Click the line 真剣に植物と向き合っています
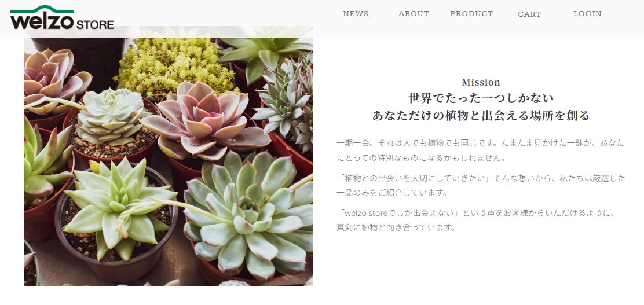Screen dimensions: 644x305 point(396,227)
